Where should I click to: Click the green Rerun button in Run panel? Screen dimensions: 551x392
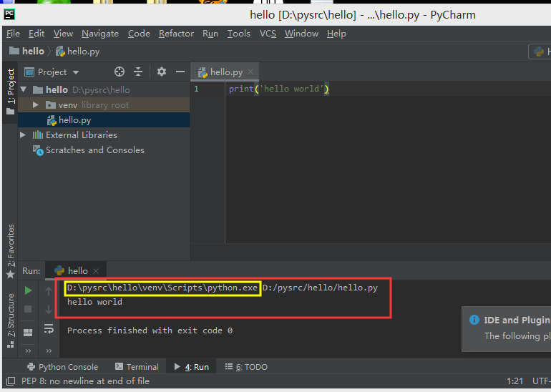(28, 290)
